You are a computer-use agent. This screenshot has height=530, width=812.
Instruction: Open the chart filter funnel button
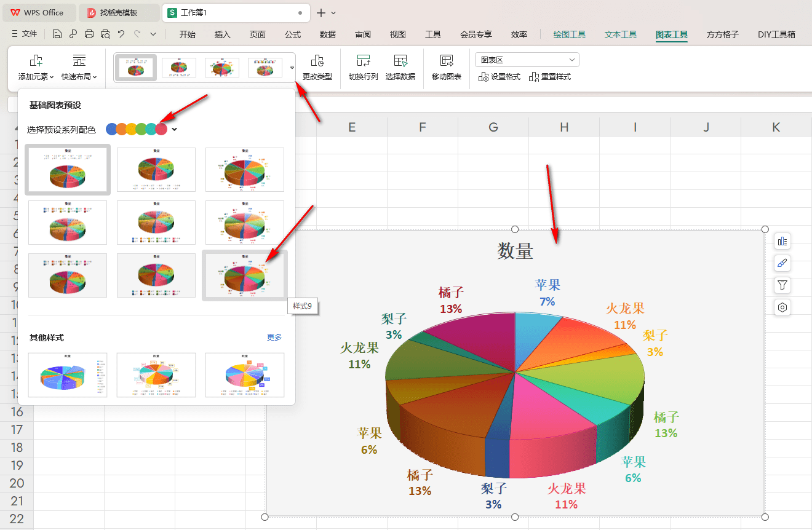(782, 285)
